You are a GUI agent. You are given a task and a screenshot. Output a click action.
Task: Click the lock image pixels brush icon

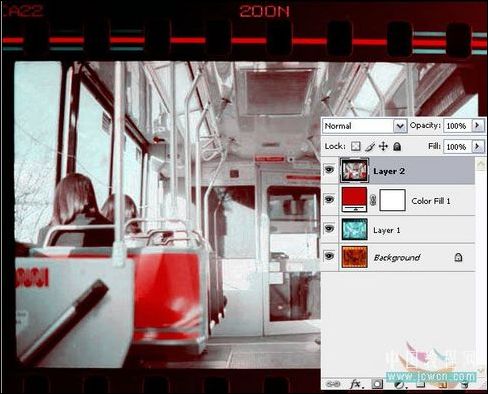pos(370,146)
